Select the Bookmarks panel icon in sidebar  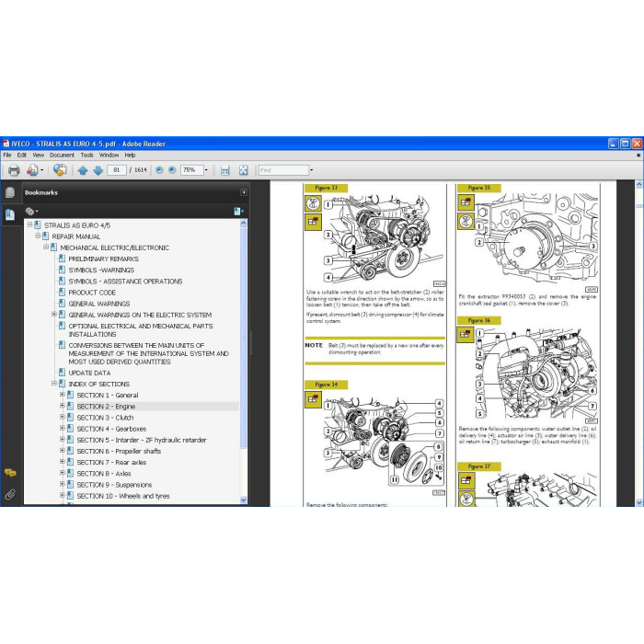[x=10, y=214]
